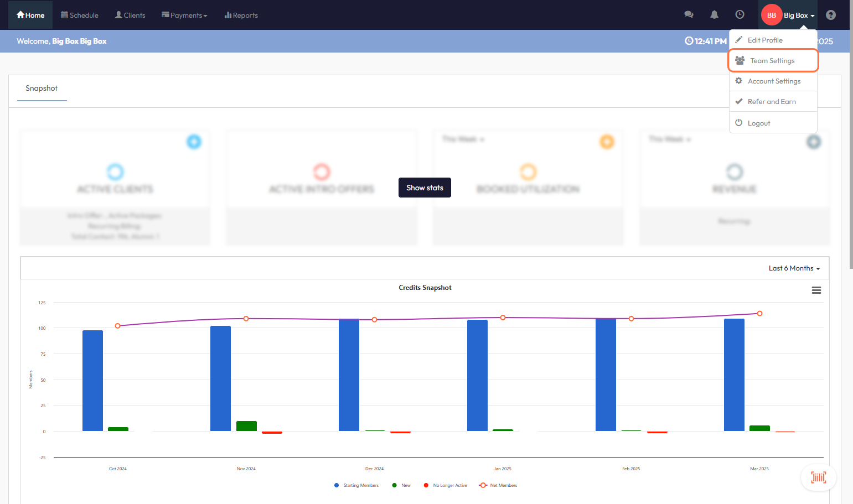The width and height of the screenshot is (853, 504).
Task: Switch to the Snapshot tab
Action: (x=42, y=89)
